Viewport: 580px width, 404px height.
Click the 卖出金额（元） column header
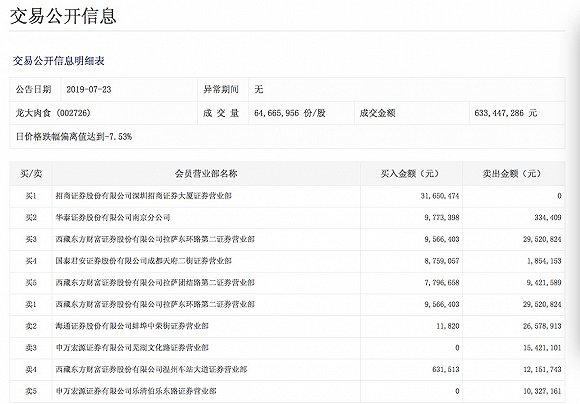point(513,174)
